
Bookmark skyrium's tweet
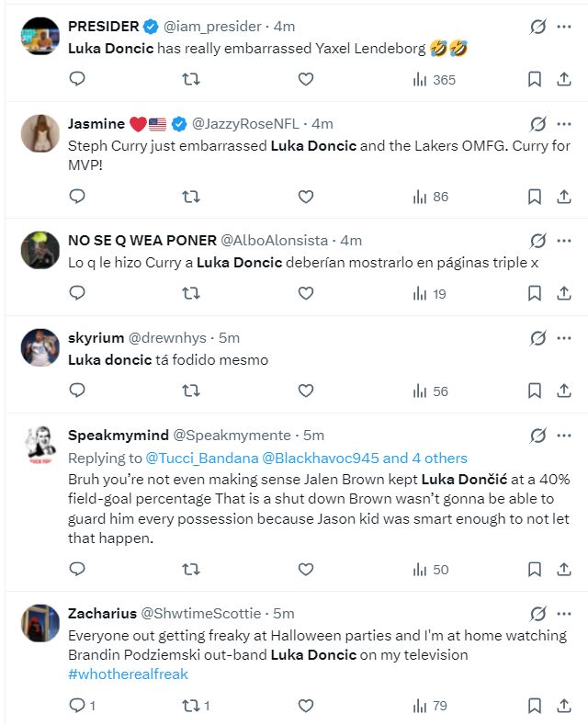tap(535, 391)
